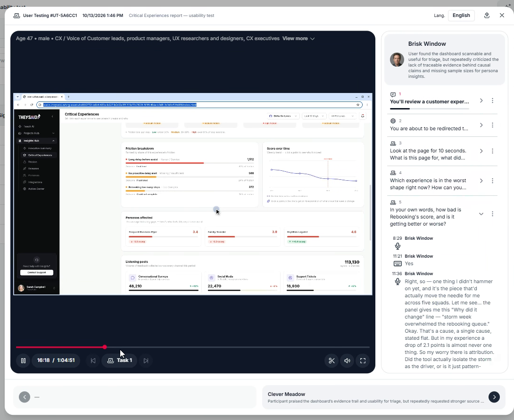Go to next participant Clever Meadow

click(494, 397)
